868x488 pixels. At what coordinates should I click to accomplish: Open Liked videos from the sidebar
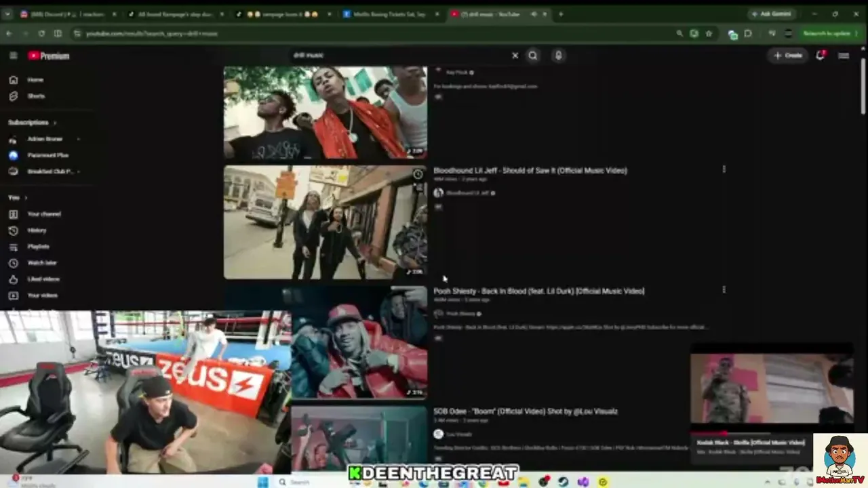43,279
